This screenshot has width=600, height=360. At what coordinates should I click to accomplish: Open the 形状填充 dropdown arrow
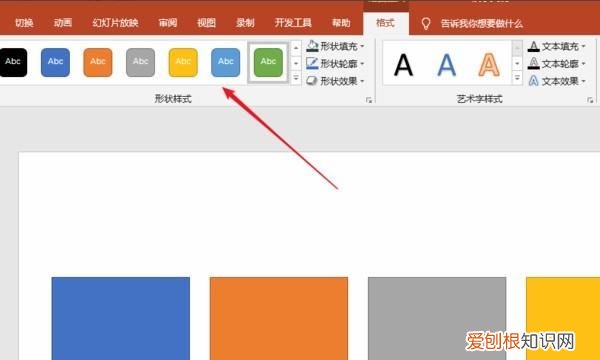tap(362, 47)
